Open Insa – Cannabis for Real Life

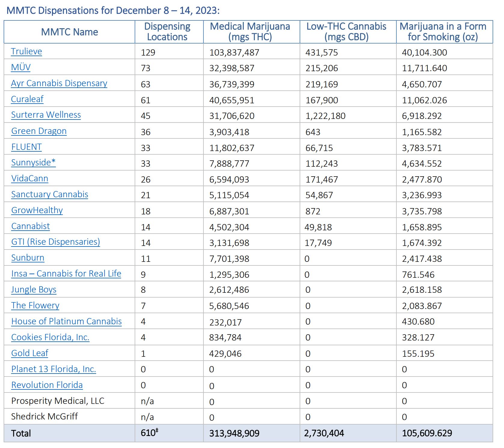click(66, 274)
